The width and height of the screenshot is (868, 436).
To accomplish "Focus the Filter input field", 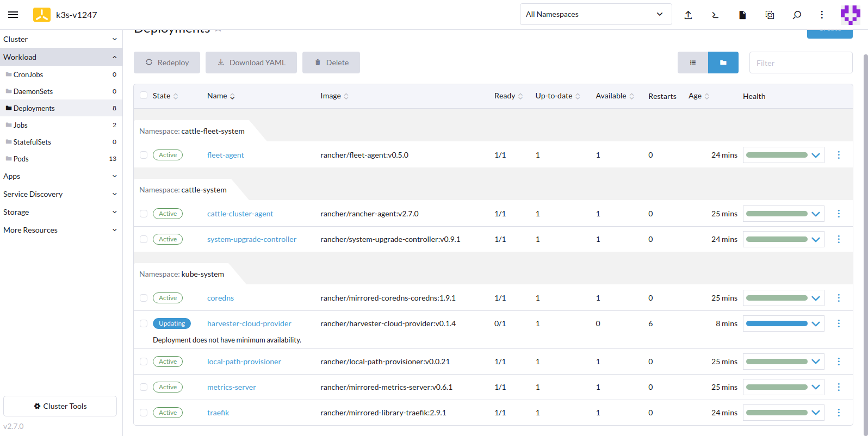I will pos(801,63).
